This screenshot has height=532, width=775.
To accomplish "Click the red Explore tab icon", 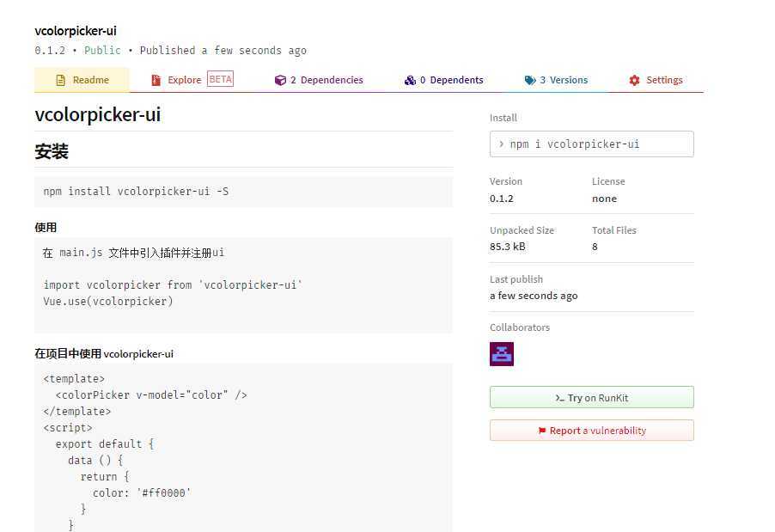I will point(156,80).
